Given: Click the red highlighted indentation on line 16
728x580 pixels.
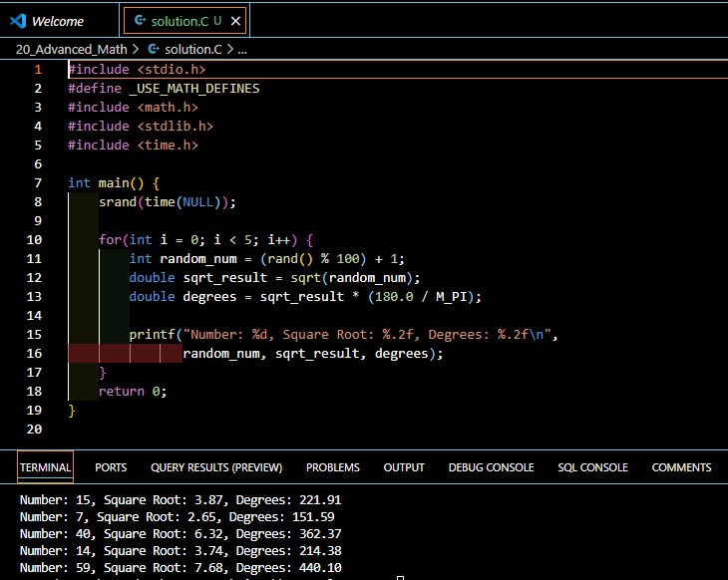Looking at the screenshot, I should click(x=125, y=354).
